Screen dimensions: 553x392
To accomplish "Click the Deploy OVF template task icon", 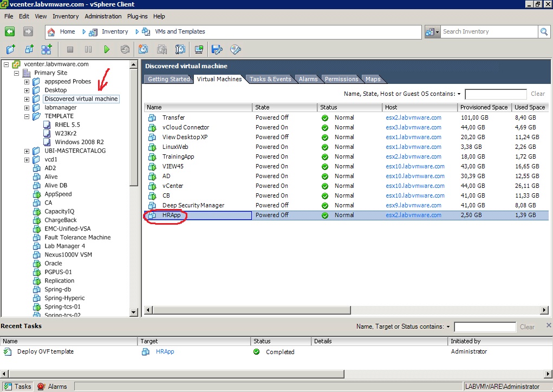I will [x=8, y=351].
